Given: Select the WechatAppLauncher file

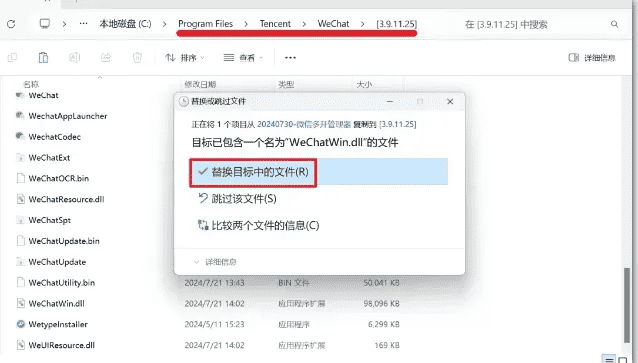Looking at the screenshot, I should tap(68, 116).
